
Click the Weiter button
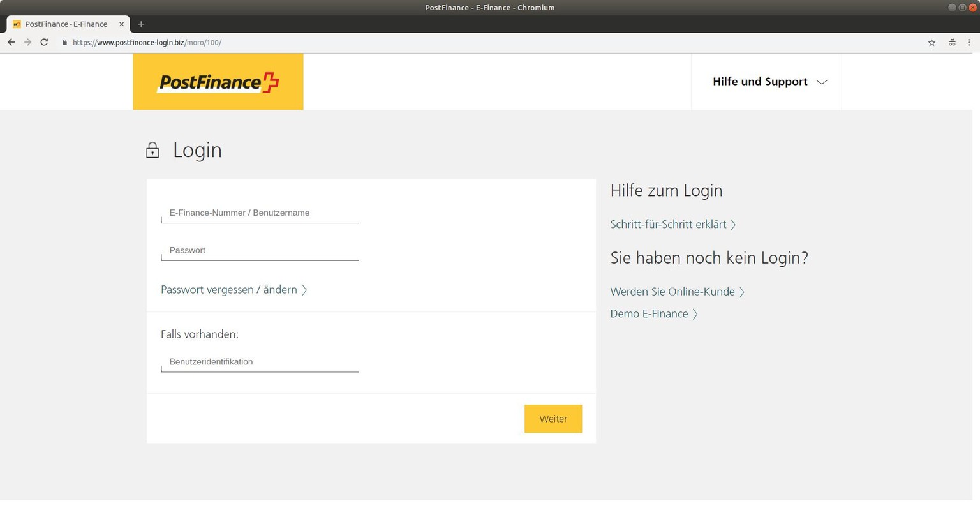[x=553, y=419]
